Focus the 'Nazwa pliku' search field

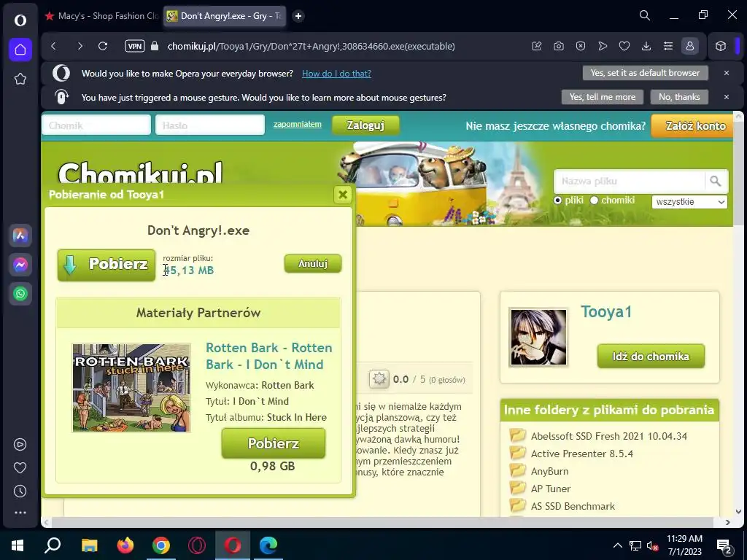point(630,181)
